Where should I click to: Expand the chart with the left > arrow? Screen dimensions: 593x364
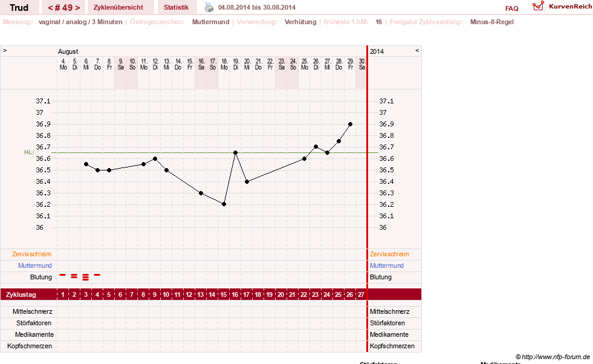click(x=5, y=50)
